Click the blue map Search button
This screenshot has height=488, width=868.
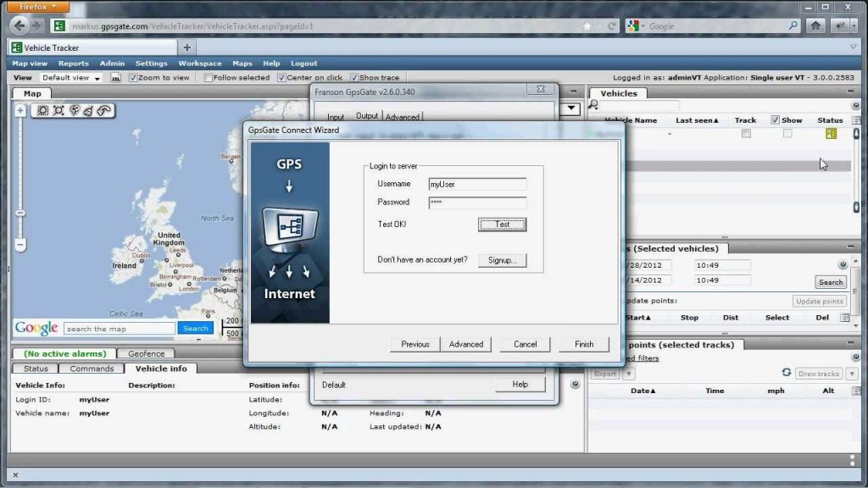[x=196, y=328]
